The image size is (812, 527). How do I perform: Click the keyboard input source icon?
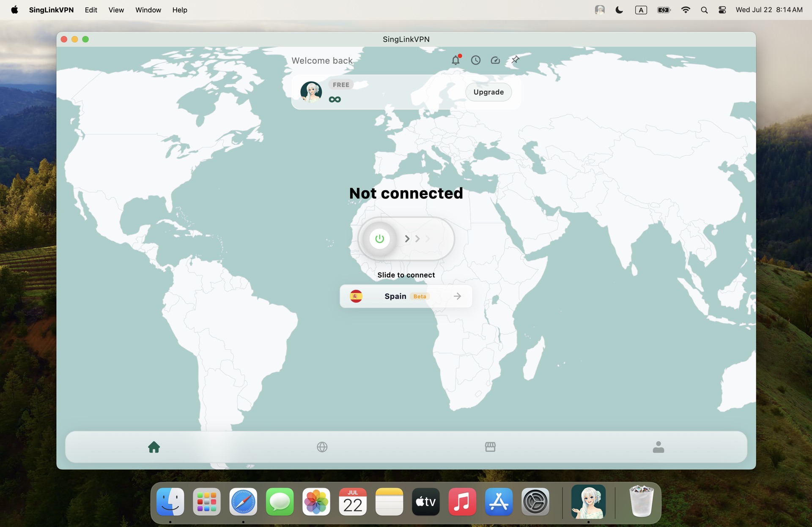click(x=641, y=10)
